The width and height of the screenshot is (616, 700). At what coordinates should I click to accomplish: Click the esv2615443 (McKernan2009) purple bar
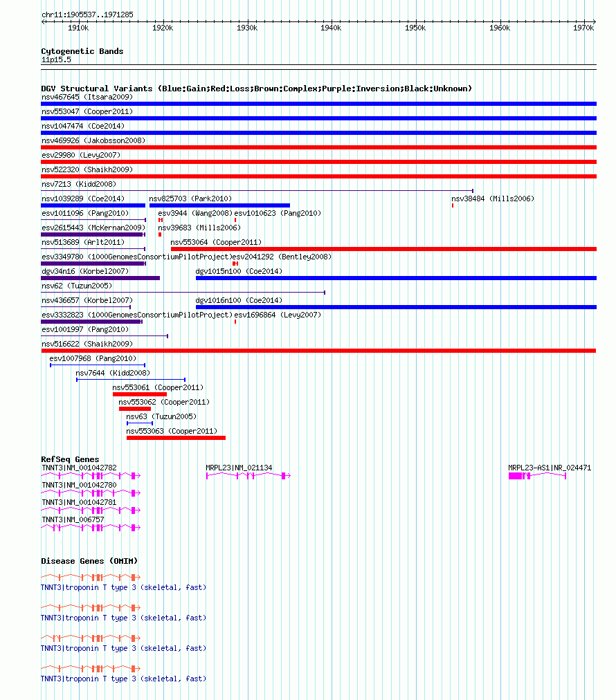[93, 234]
